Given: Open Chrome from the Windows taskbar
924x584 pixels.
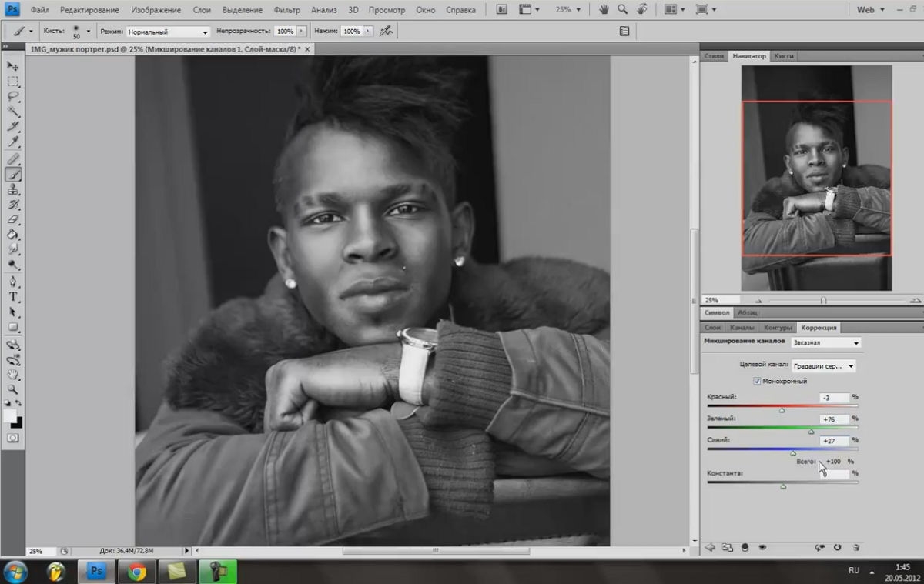Looking at the screenshot, I should point(137,572).
